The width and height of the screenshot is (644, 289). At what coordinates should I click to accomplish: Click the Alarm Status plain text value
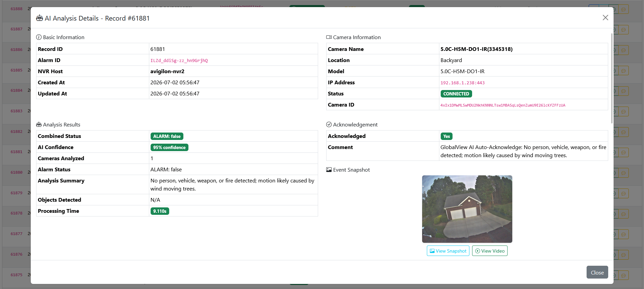[166, 169]
